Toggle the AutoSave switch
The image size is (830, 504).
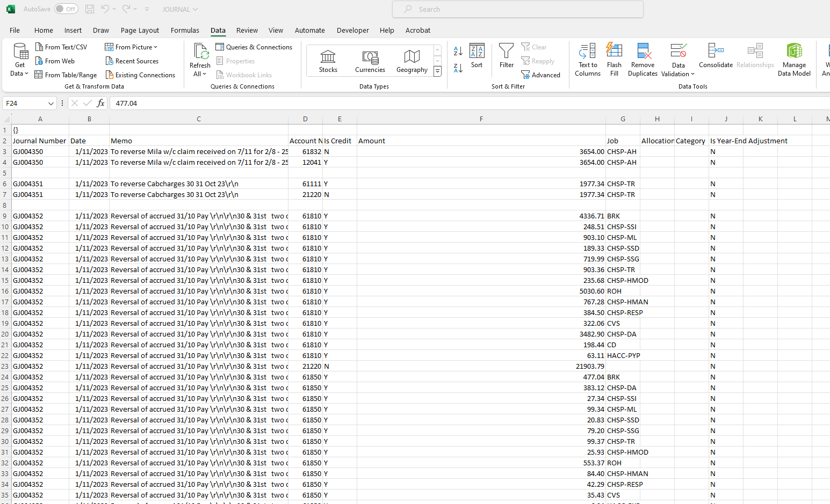pos(66,9)
